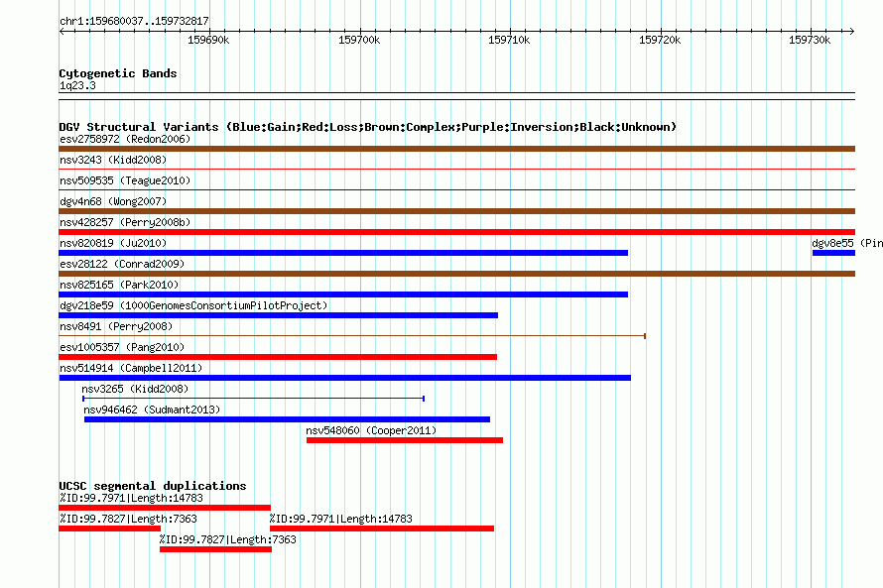This screenshot has width=883, height=588.
Task: Click chr1:159680037..159732817 coordinate label
Action: pyautogui.click(x=134, y=22)
